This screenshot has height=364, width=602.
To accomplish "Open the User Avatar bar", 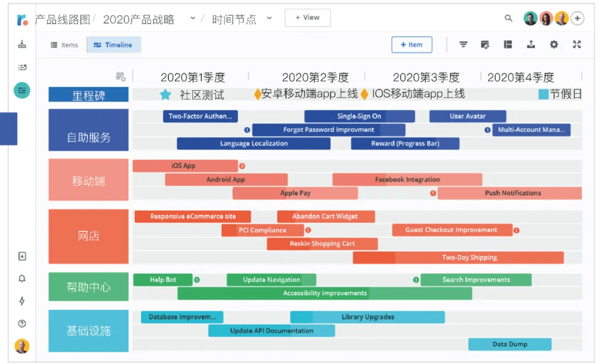I will point(468,117).
